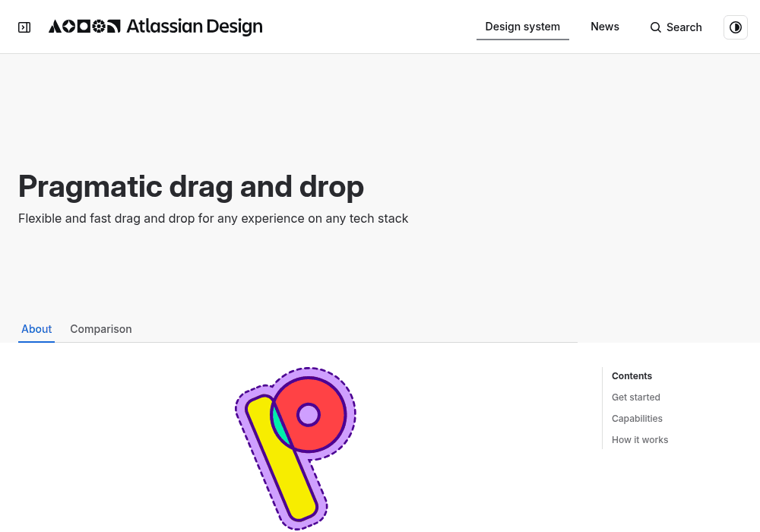760x532 pixels.
Task: Click the Pragmatic drag and drop logo illustration
Action: [295, 448]
